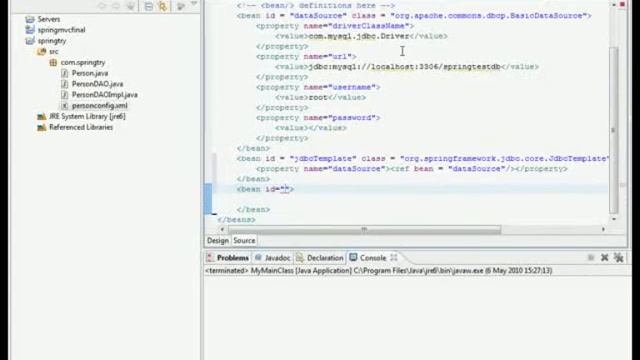Click the vertical scrollbar down arrow in editor
The height and width of the screenshot is (360, 640).
614,219
